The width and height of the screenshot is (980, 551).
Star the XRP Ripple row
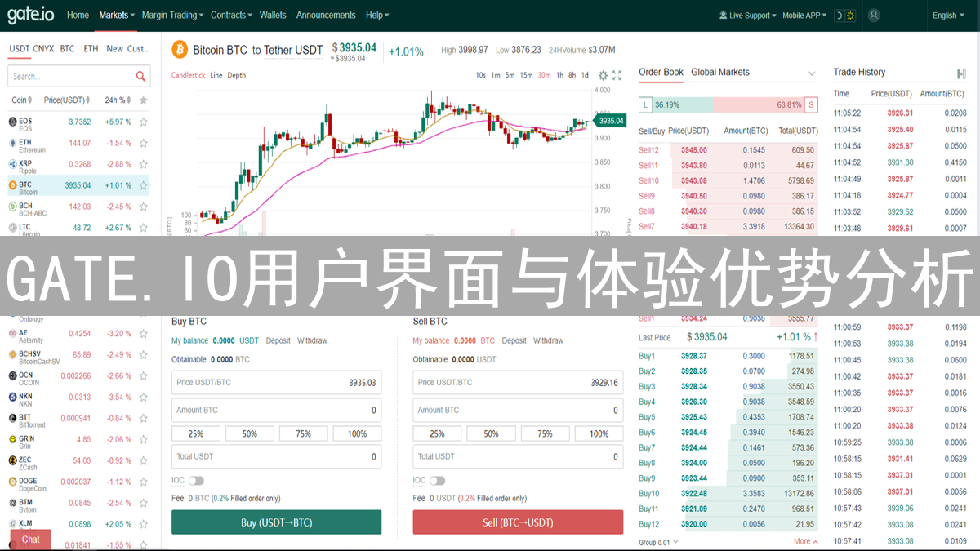coord(144,164)
